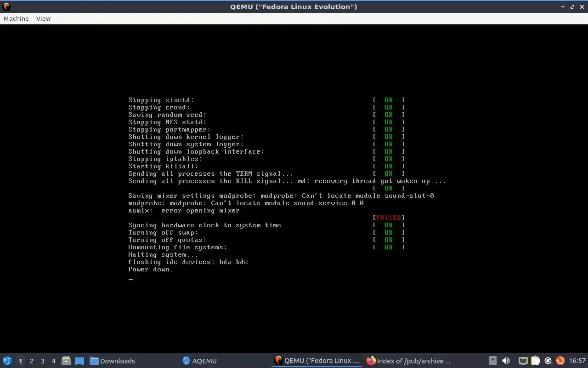Click the "Power down." line
The height and width of the screenshot is (368, 588).
(x=151, y=269)
